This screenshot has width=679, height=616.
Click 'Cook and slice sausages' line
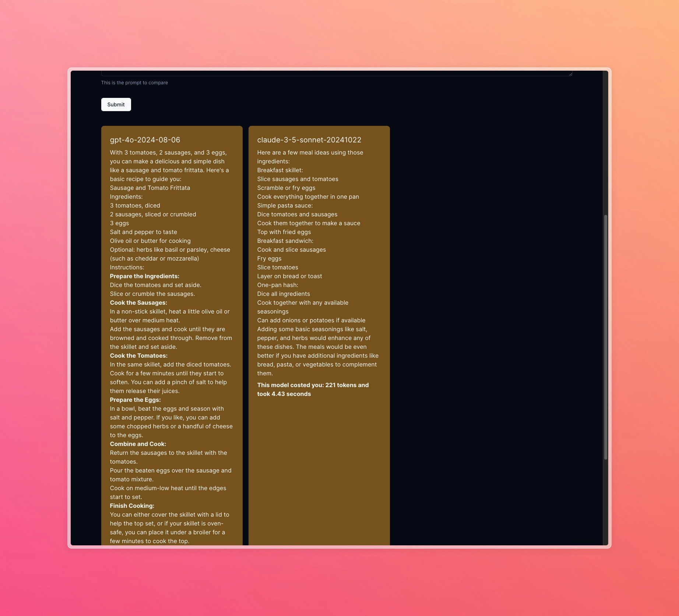291,249
